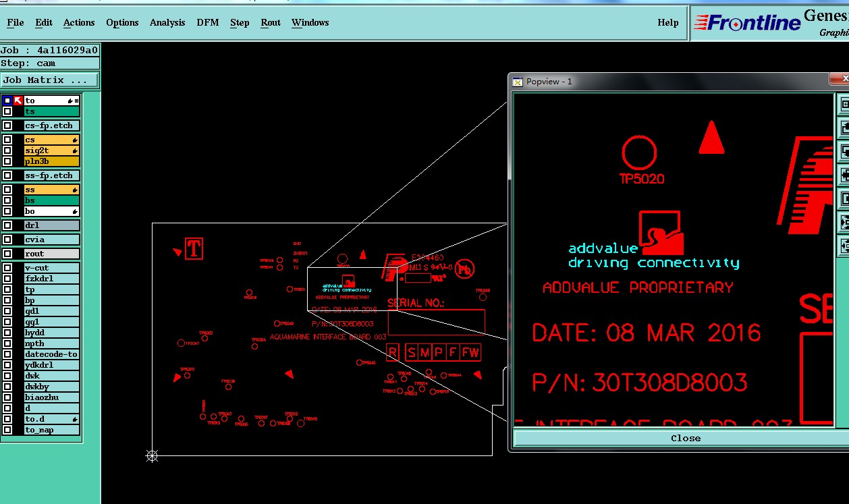The height and width of the screenshot is (504, 849).
Task: Click P/N: 30T308D8003 text in Popview
Action: (x=640, y=383)
